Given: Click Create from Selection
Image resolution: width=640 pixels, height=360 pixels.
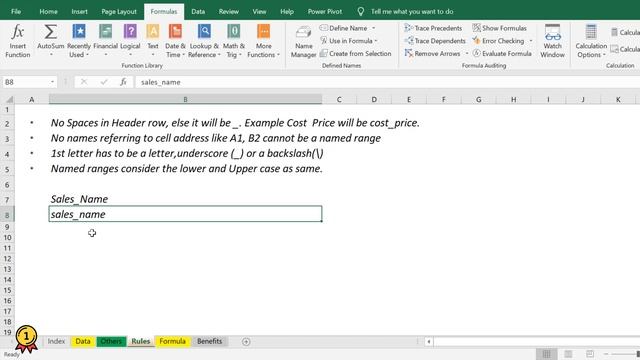Looking at the screenshot, I should (355, 53).
